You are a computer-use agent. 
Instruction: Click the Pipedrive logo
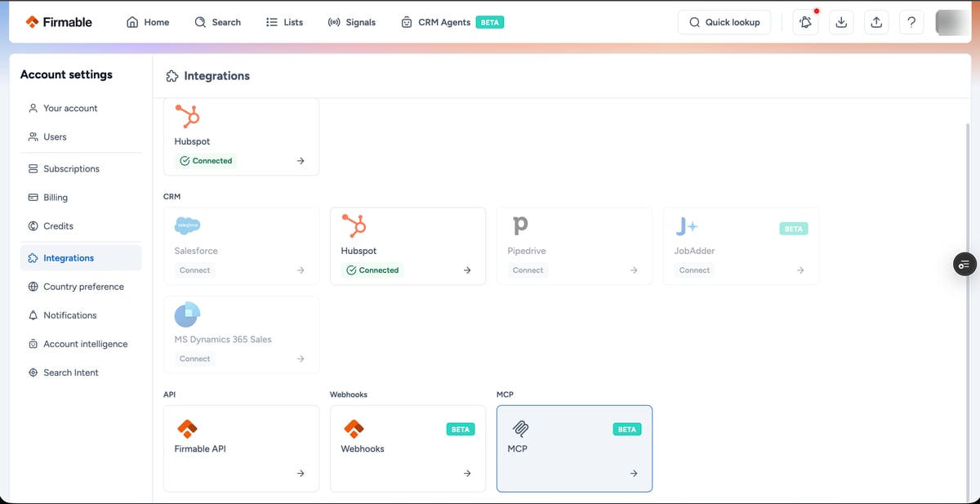tap(520, 226)
